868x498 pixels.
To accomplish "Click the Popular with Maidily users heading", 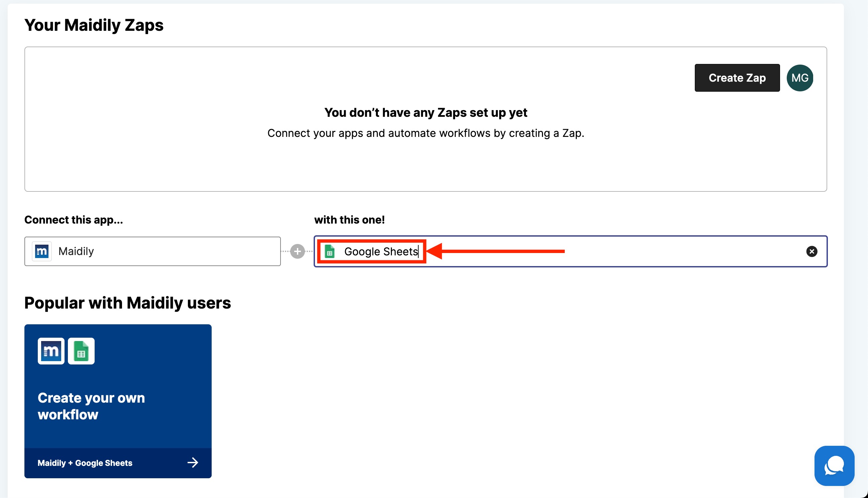I will coord(127,303).
